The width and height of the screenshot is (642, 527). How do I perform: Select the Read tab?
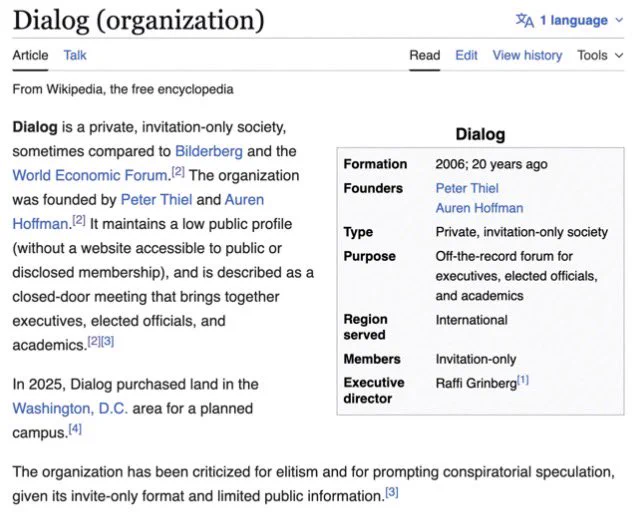pos(425,55)
